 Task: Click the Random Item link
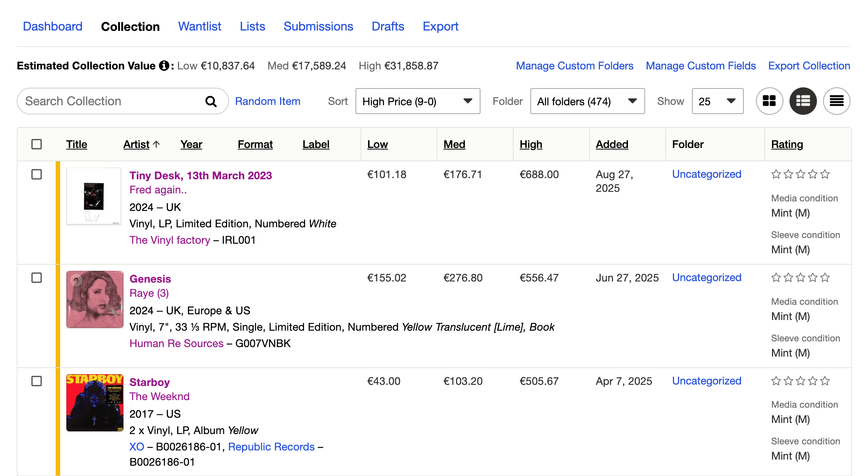click(267, 101)
